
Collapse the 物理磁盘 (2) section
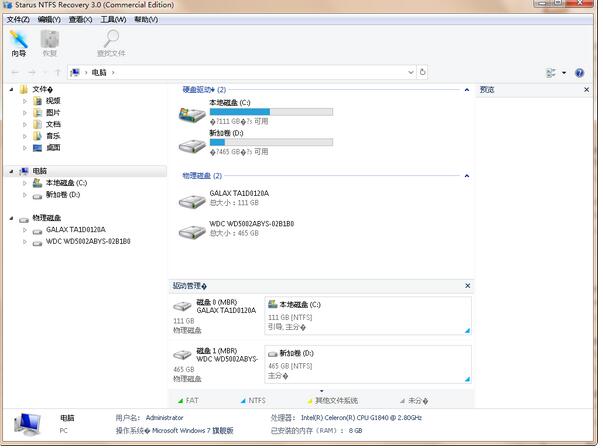pos(466,176)
